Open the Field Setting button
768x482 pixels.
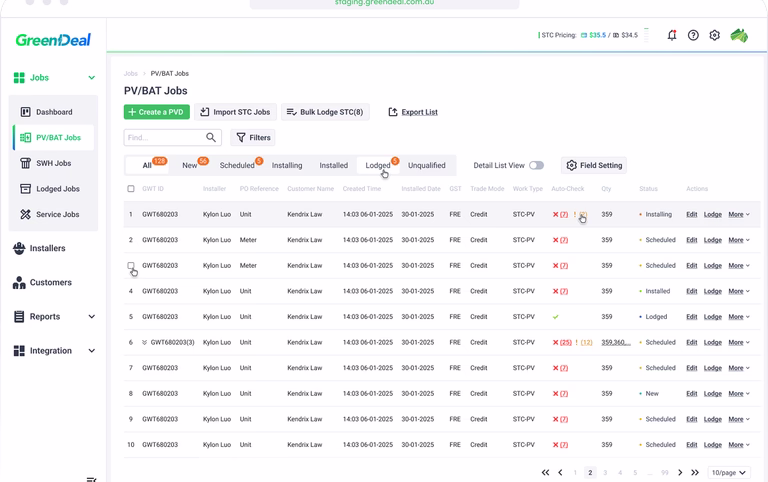(594, 165)
